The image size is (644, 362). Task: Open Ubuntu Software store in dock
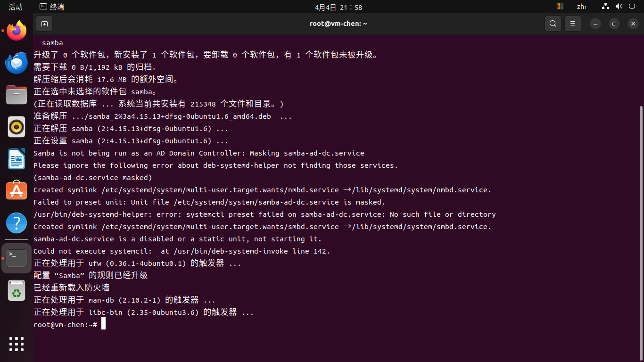pos(17,190)
